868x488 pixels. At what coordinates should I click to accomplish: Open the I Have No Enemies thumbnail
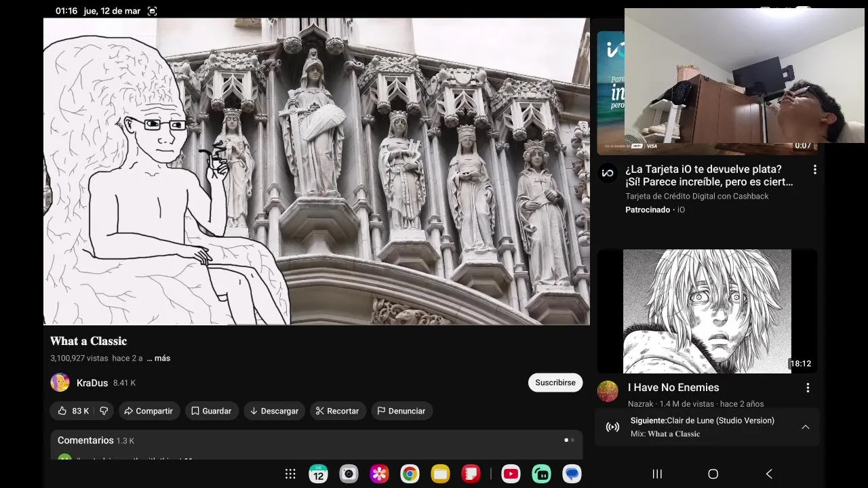click(707, 311)
